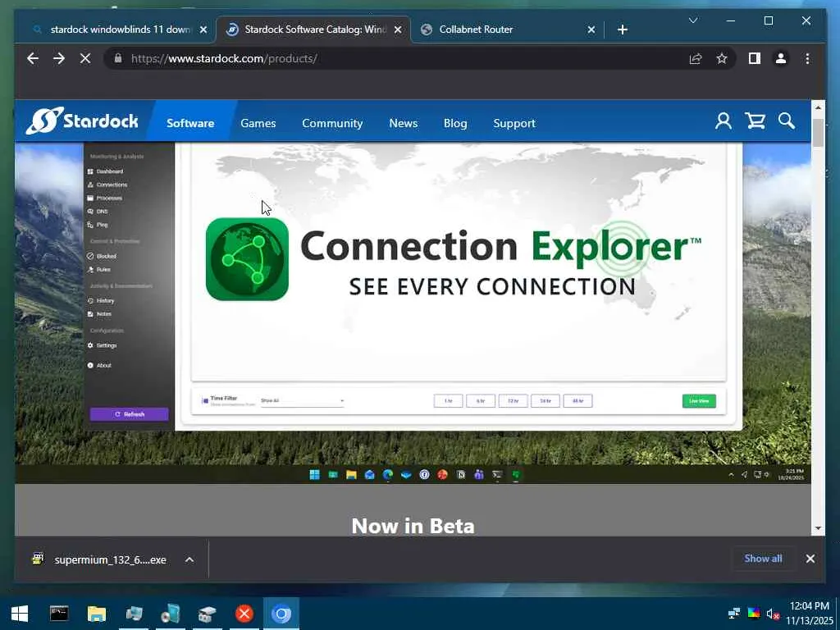Click the page scrollbar up arrow
This screenshot has width=840, height=630.
click(x=818, y=107)
